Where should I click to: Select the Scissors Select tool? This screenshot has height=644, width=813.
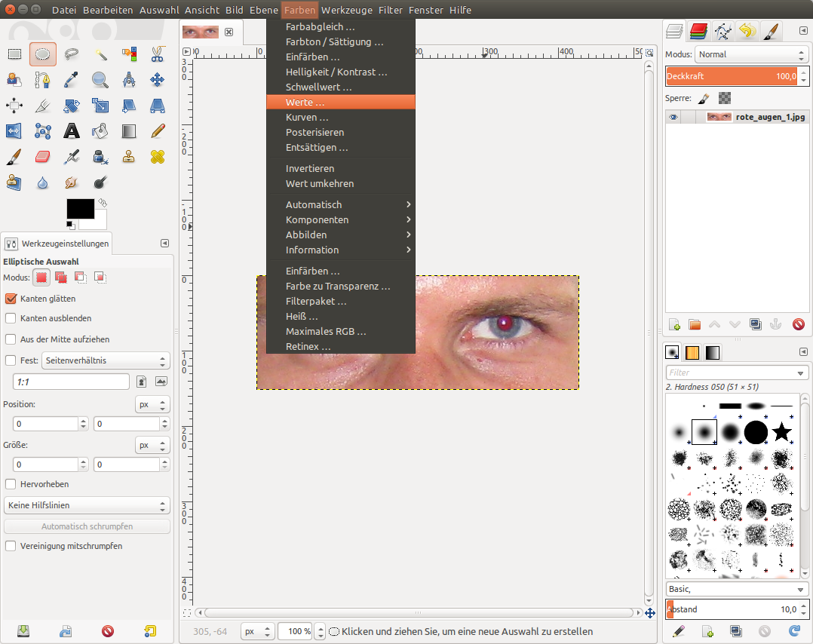click(157, 54)
